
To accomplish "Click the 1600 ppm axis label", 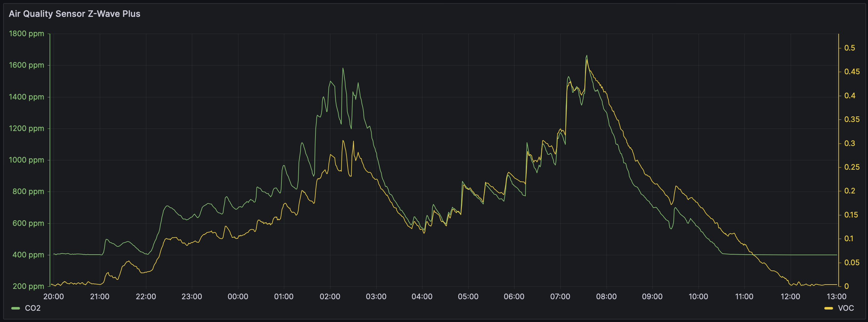I will click(27, 65).
